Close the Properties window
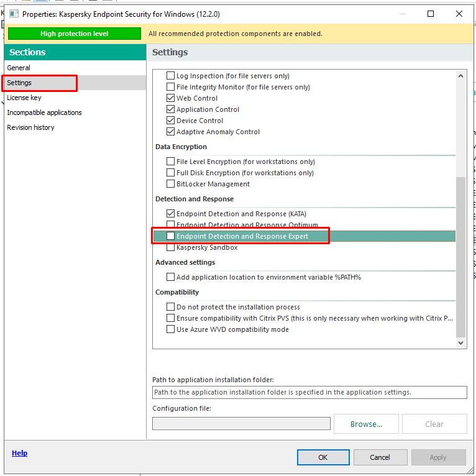 (459, 14)
